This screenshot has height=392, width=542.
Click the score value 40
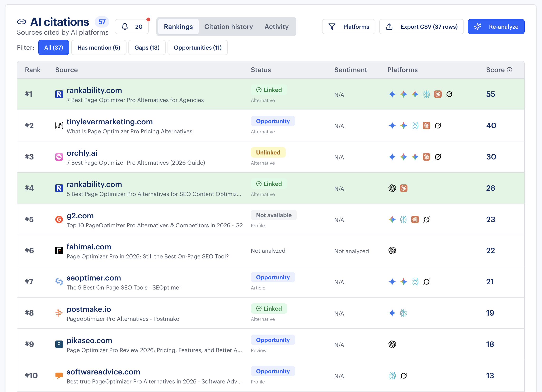coord(491,126)
